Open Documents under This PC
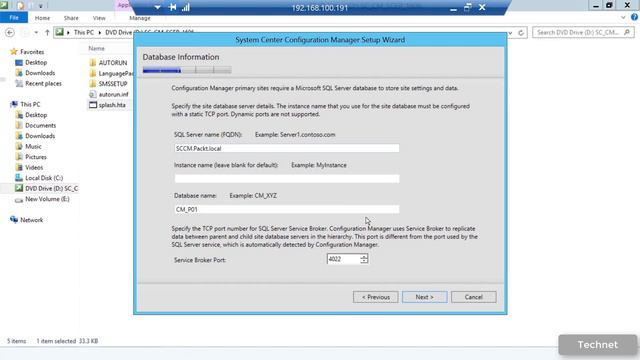 pyautogui.click(x=40, y=125)
